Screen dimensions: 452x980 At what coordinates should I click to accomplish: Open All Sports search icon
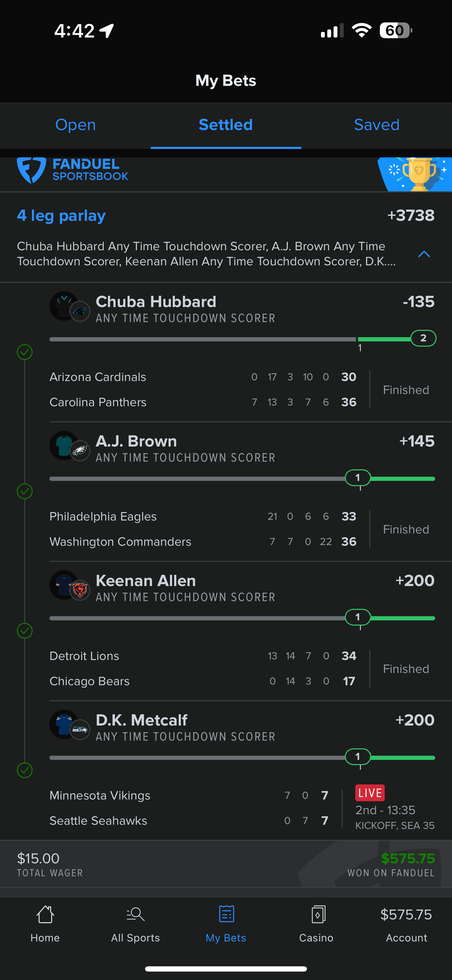click(x=136, y=914)
